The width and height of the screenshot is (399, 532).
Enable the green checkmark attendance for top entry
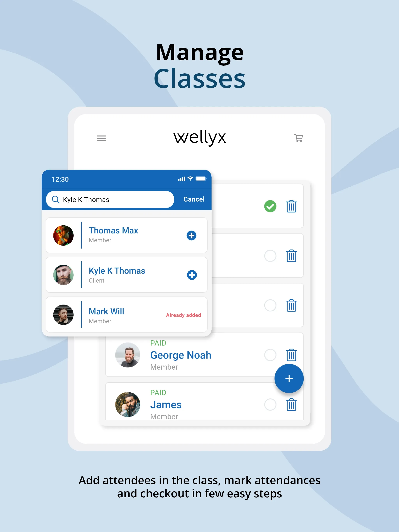coord(270,205)
